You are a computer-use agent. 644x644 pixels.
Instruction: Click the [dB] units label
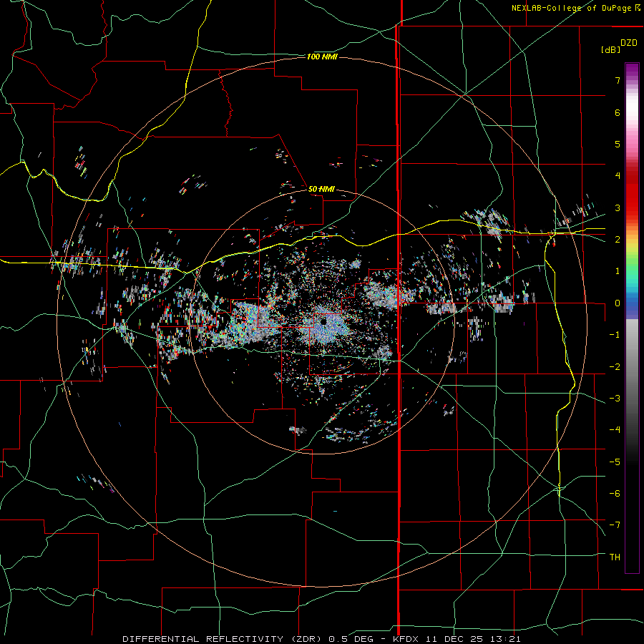(610, 49)
